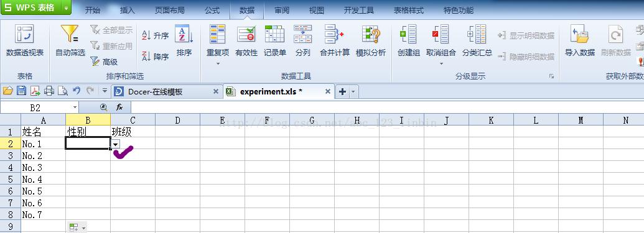Switch to the 插入 ribbon tab
This screenshot has height=233, width=644.
(128, 11)
